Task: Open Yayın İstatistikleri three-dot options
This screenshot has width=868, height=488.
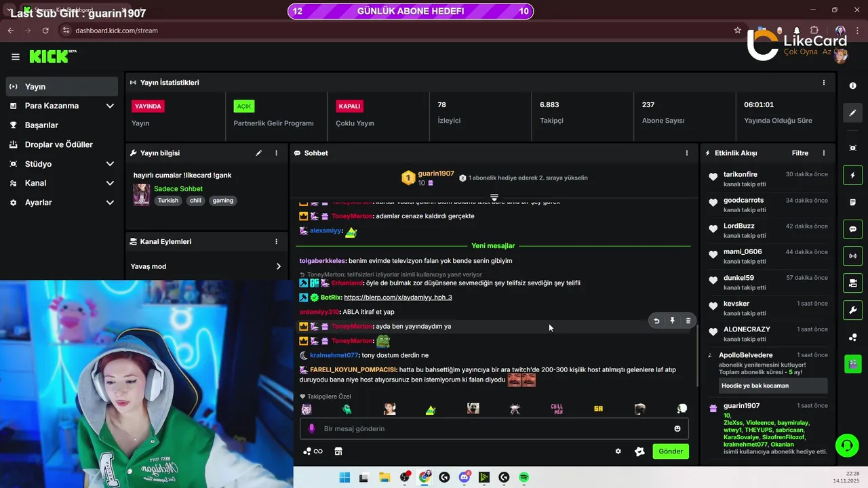Action: [824, 83]
